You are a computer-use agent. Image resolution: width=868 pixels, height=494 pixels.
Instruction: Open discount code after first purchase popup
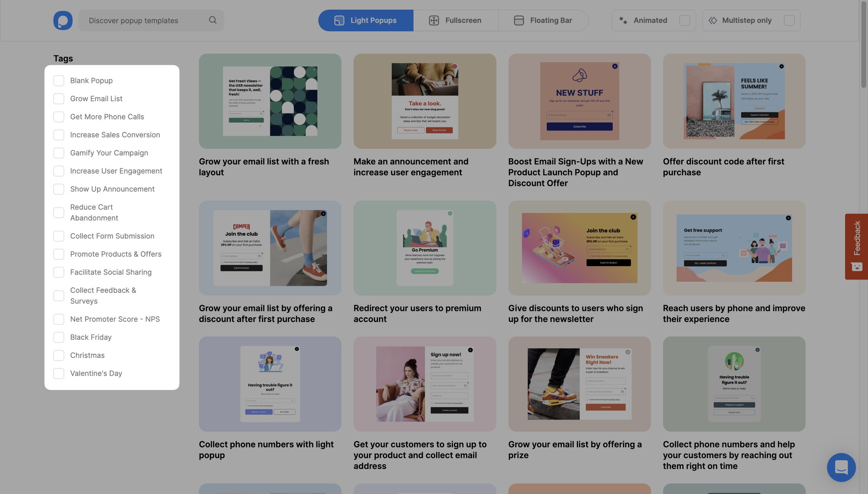(734, 101)
